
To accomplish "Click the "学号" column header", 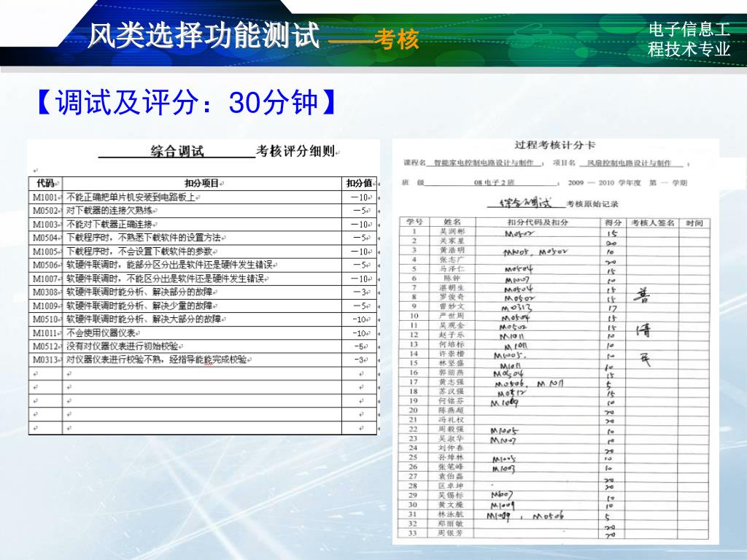I will 414,222.
